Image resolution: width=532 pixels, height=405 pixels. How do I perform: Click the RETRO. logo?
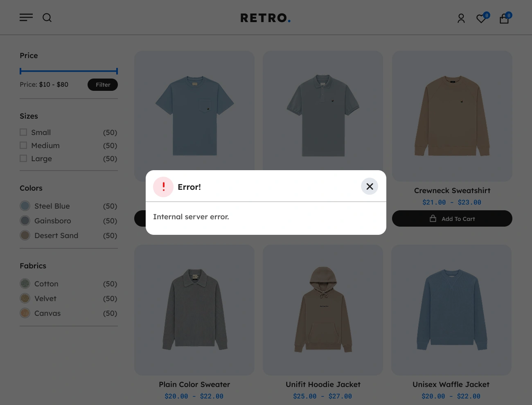(266, 18)
